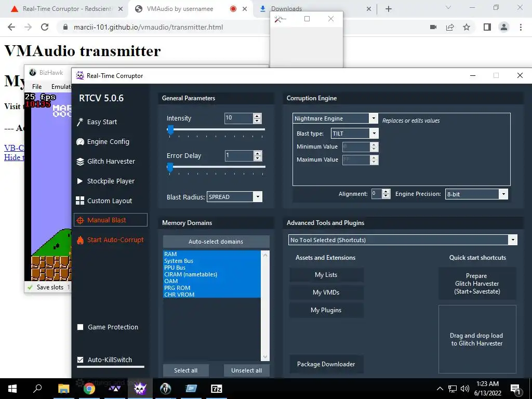Open the No Tool Selected dropdown
Screen dimensions: 532x399
[x=513, y=240]
